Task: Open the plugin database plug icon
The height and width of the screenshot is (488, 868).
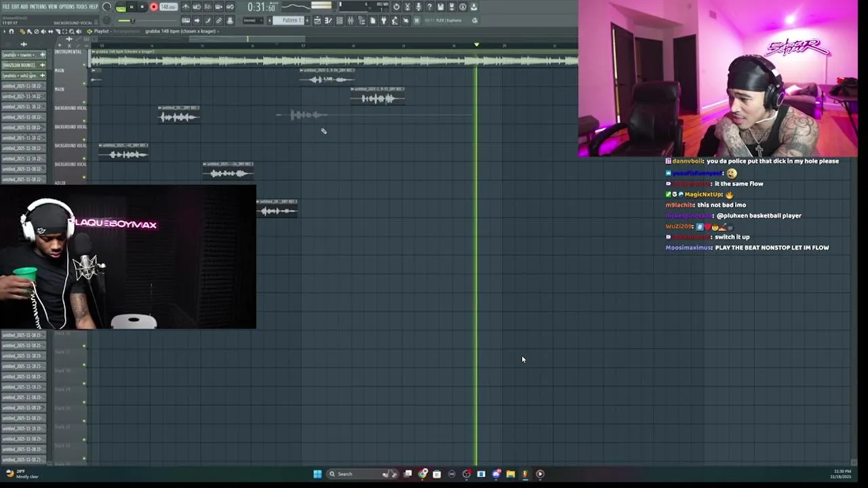Action: point(384,20)
